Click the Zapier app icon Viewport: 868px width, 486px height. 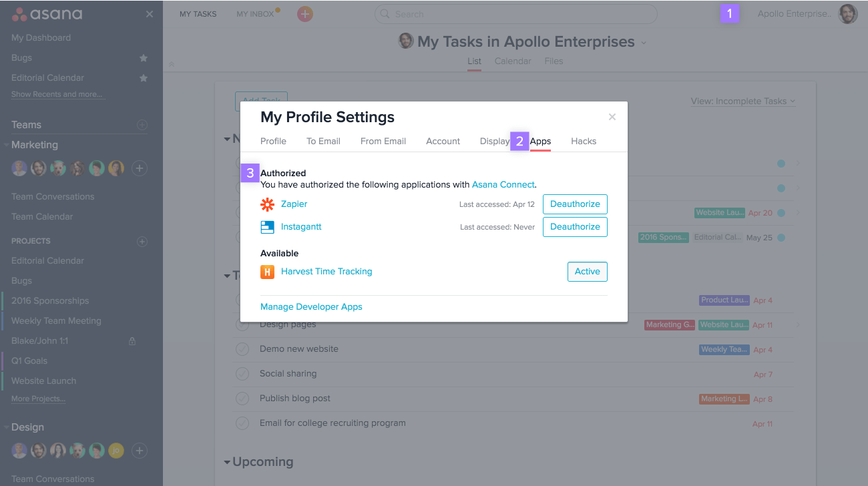point(267,204)
